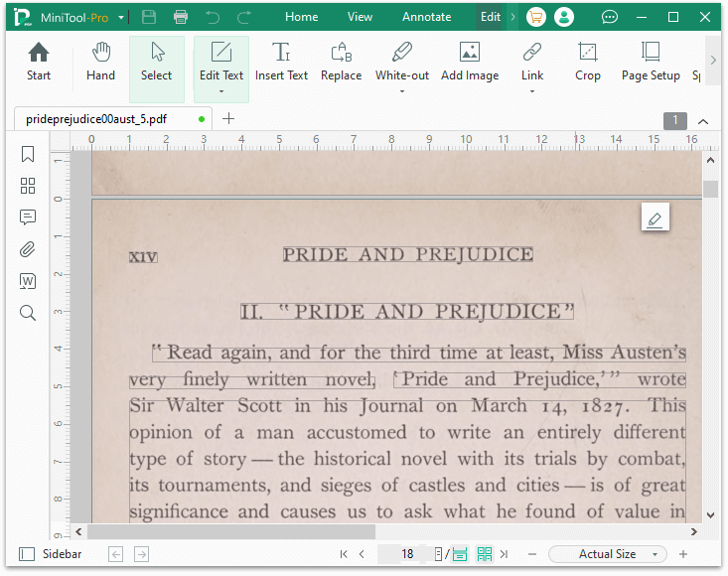Click the scroll right arrow
This screenshot has width=728, height=576.
[693, 531]
